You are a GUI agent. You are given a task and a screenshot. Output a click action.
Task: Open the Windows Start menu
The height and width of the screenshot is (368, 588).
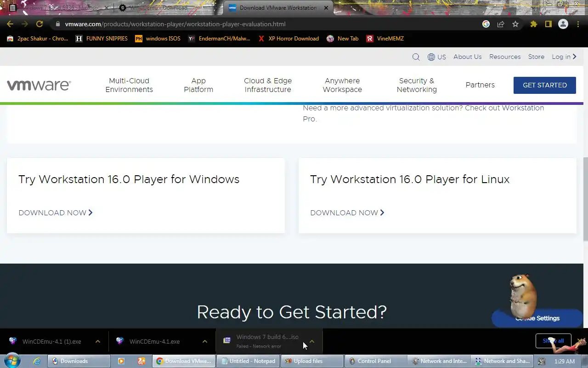[x=12, y=361]
